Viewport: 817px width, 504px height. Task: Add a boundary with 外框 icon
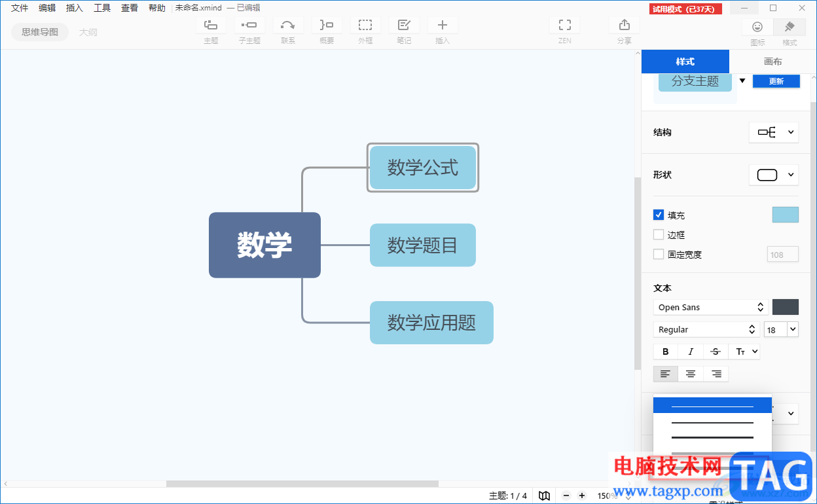point(365,26)
